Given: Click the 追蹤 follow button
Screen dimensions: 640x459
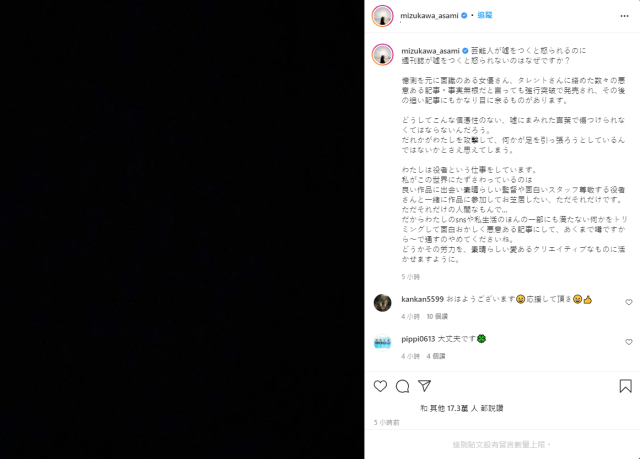Looking at the screenshot, I should coord(485,15).
